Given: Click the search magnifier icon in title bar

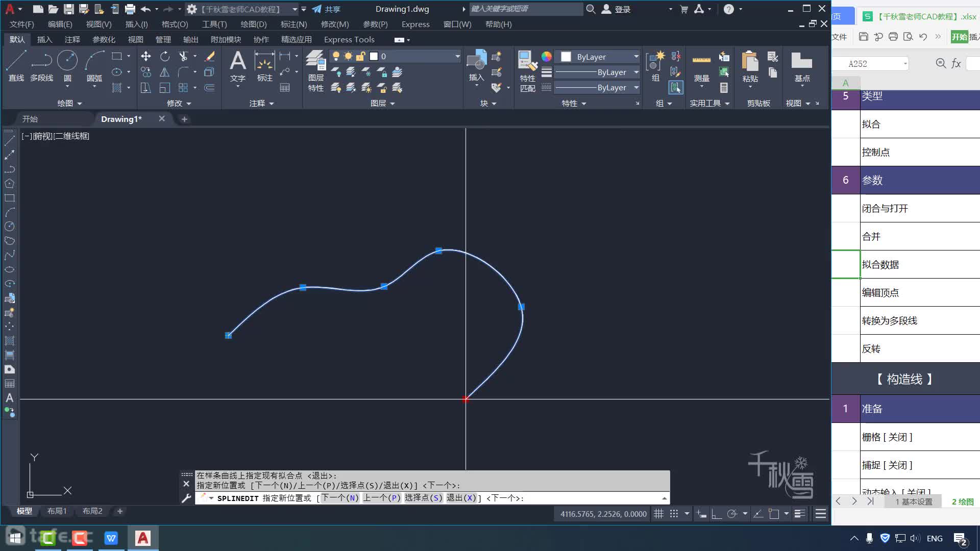Looking at the screenshot, I should click(x=591, y=9).
